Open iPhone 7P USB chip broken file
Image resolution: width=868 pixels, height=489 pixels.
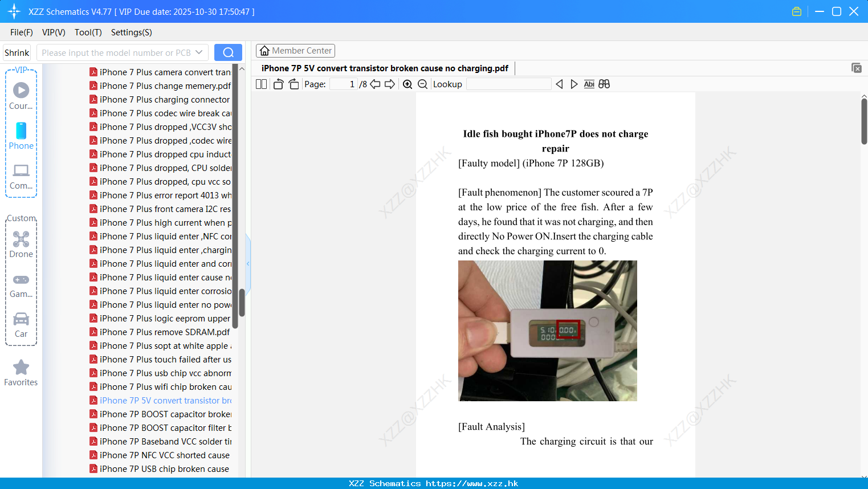tap(160, 468)
